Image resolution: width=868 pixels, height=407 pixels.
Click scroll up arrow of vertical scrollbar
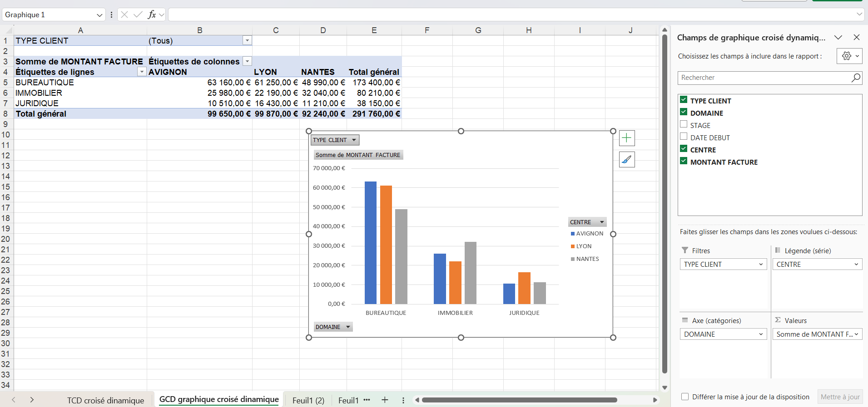click(665, 30)
